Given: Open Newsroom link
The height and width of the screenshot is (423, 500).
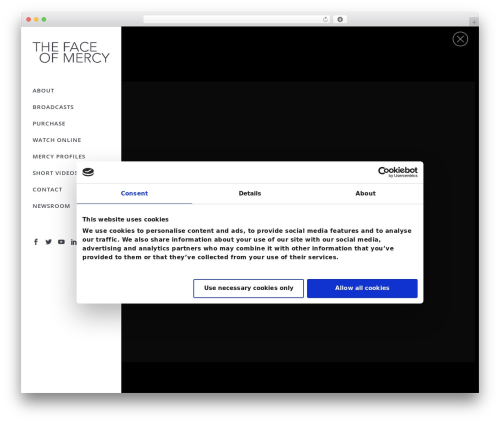Looking at the screenshot, I should coord(51,206).
